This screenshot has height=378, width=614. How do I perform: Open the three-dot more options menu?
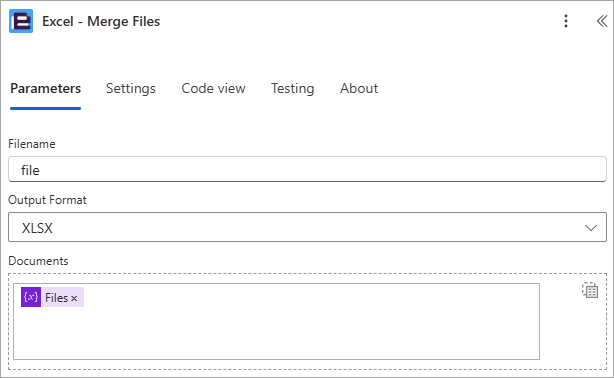[x=566, y=21]
